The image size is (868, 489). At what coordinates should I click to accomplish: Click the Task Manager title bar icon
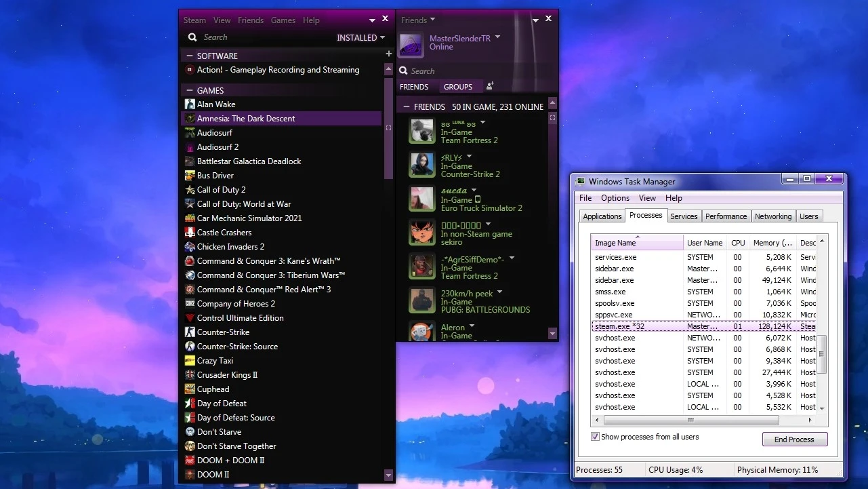[x=580, y=182]
